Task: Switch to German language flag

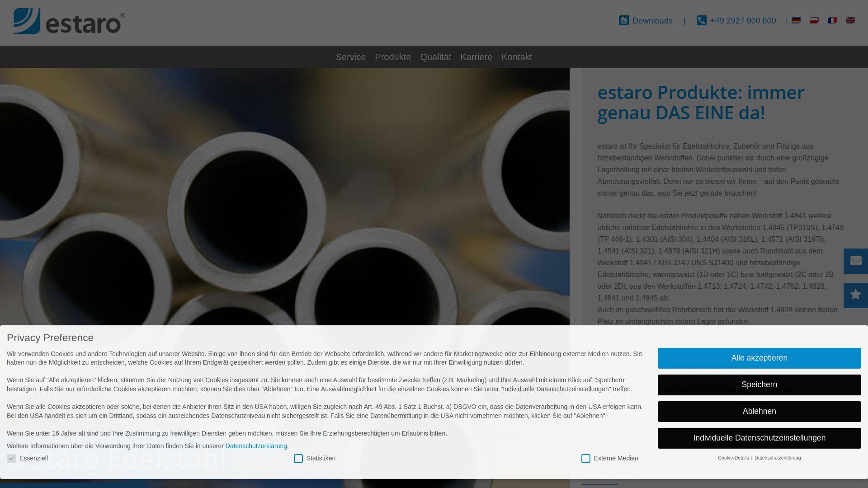Action: 796,20
